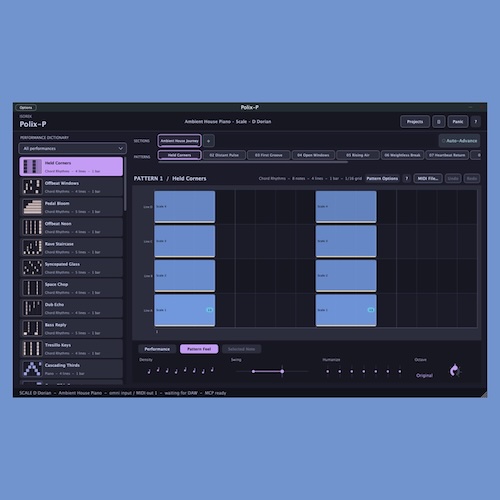
Task: Click the Tresillo Keys preview icon
Action: pyautogui.click(x=32, y=348)
